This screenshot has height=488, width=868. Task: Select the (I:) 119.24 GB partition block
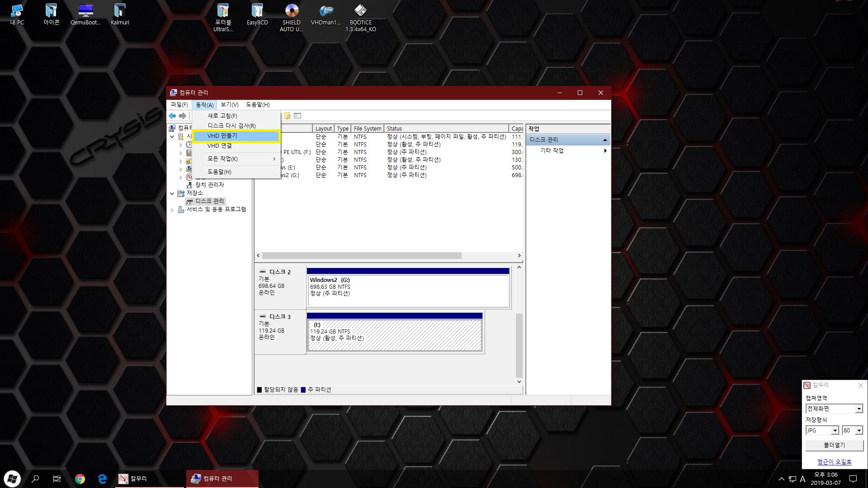[x=395, y=332]
